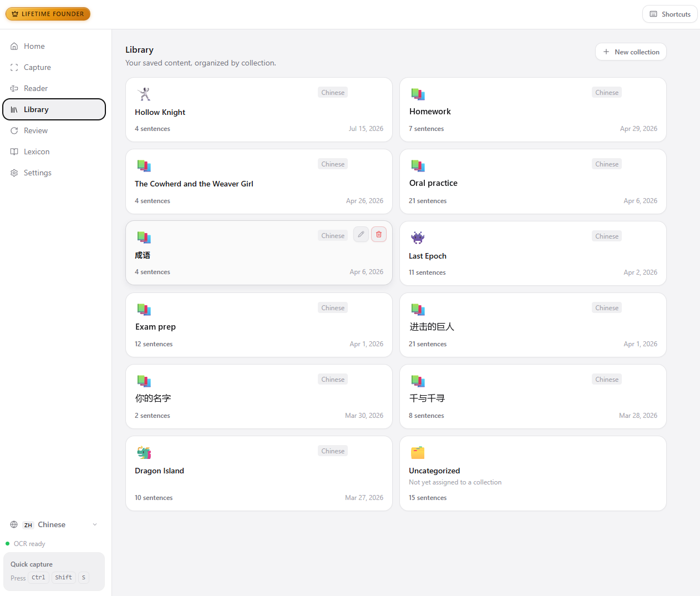Click the dragon icon of Dragon Island collection
The height and width of the screenshot is (596, 700).
tap(144, 453)
